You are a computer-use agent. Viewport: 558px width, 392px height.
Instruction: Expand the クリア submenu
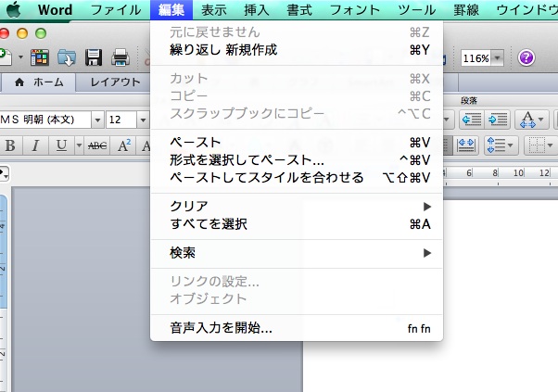pos(297,207)
